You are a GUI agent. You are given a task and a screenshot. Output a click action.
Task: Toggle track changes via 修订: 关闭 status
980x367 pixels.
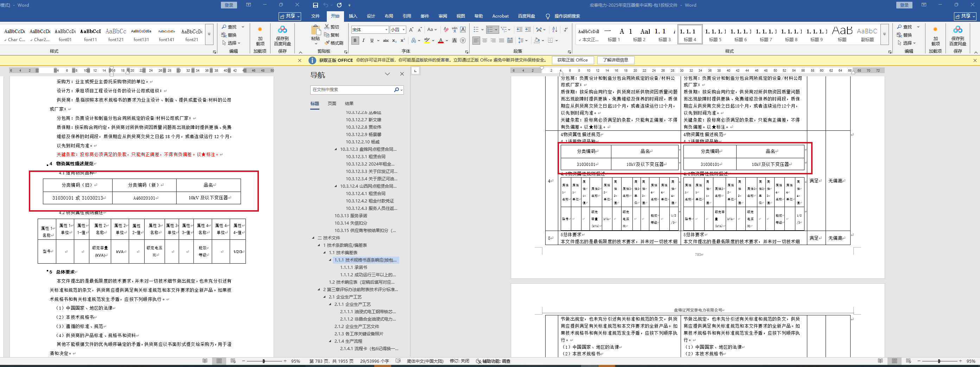click(459, 361)
